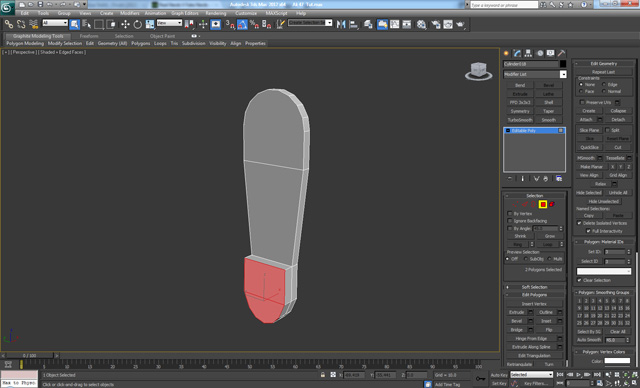Select the Select and Move tool

click(x=125, y=24)
